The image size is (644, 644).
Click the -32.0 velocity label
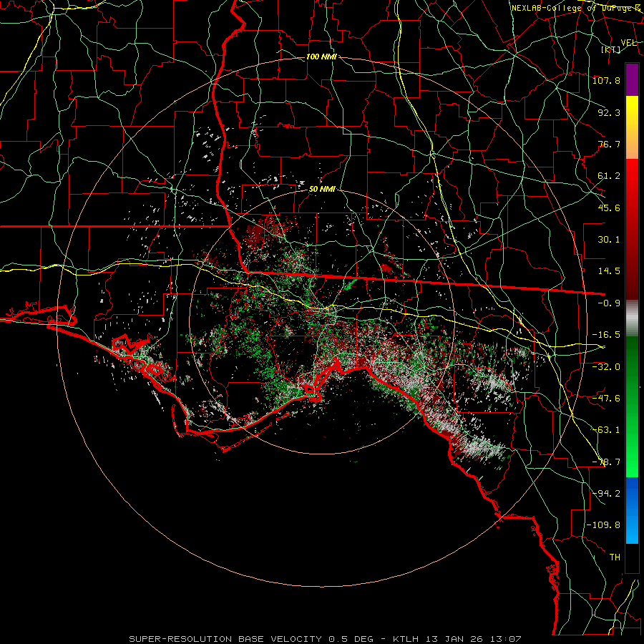click(x=606, y=366)
